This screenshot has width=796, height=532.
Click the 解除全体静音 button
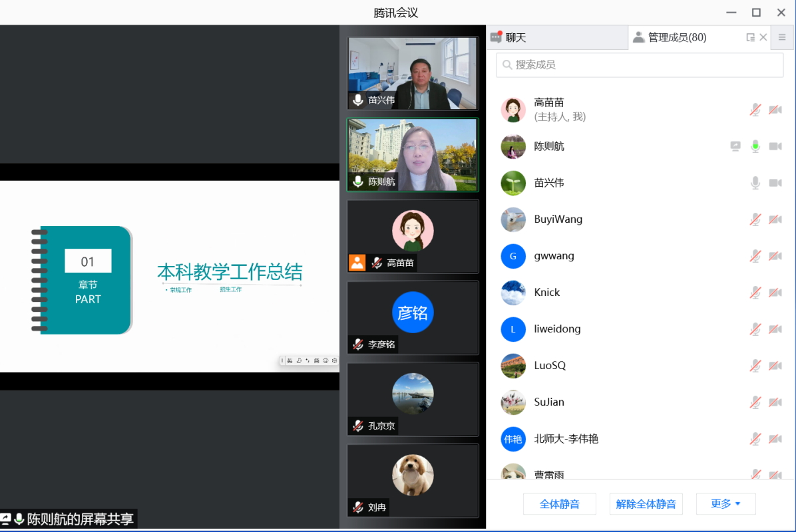(646, 503)
